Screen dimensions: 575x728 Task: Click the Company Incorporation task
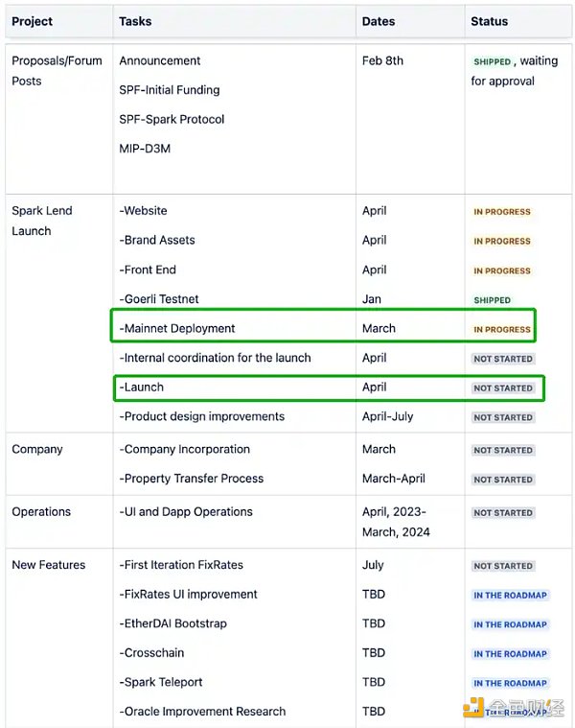coord(185,449)
